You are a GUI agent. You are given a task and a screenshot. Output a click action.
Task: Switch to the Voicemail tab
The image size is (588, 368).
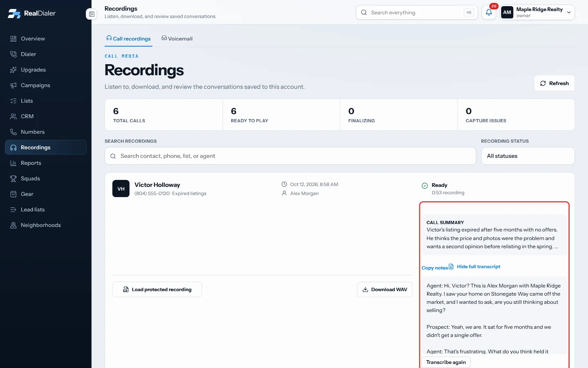pyautogui.click(x=177, y=39)
